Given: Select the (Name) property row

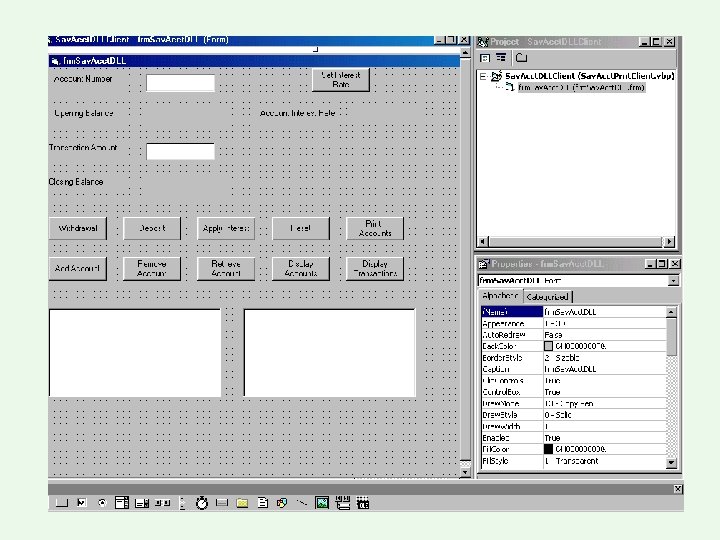Looking at the screenshot, I should click(x=574, y=312).
